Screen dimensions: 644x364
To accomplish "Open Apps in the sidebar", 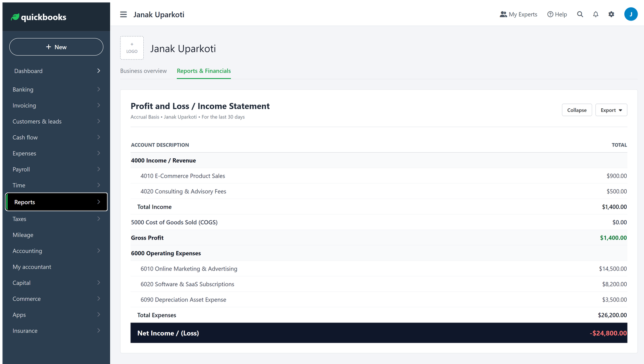I will click(x=56, y=314).
